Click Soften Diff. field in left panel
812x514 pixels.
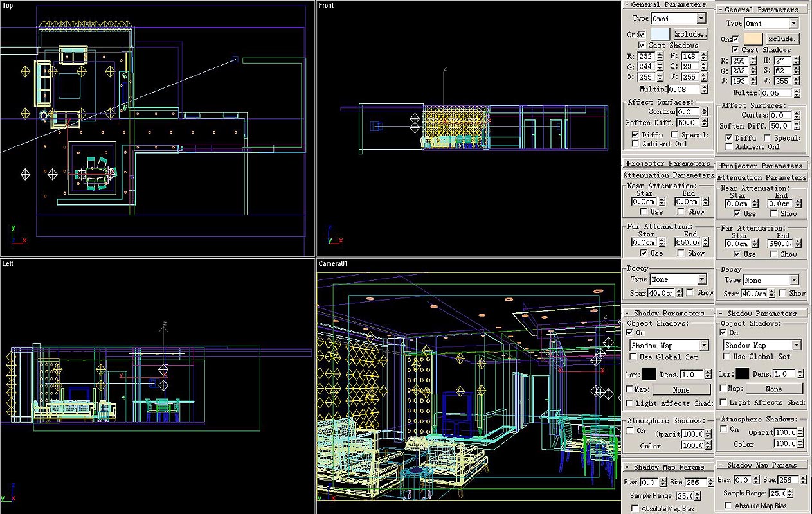click(687, 123)
